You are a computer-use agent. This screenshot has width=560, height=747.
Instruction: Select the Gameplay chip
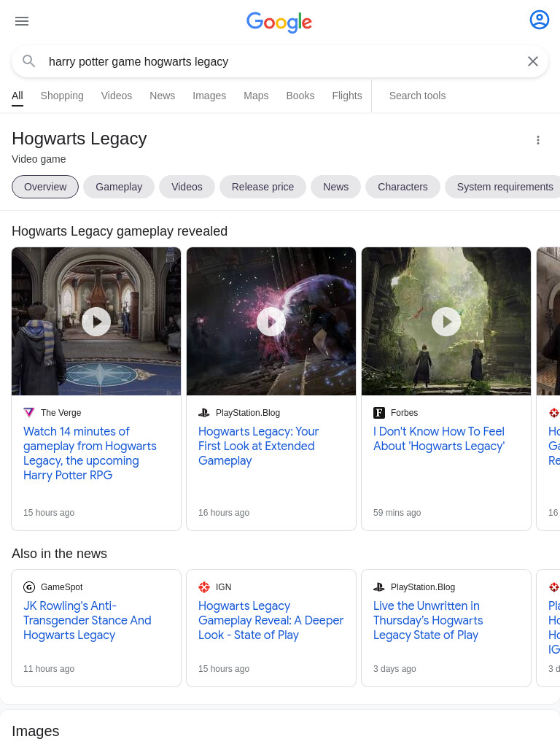click(119, 187)
